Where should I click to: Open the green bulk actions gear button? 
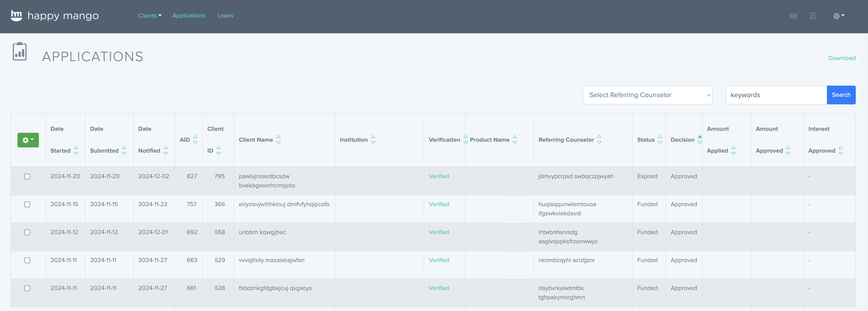pyautogui.click(x=28, y=140)
